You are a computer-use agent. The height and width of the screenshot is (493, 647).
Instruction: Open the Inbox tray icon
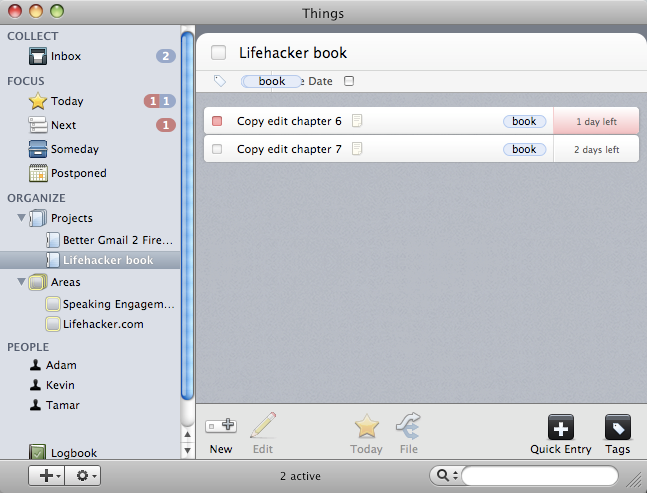pos(38,56)
